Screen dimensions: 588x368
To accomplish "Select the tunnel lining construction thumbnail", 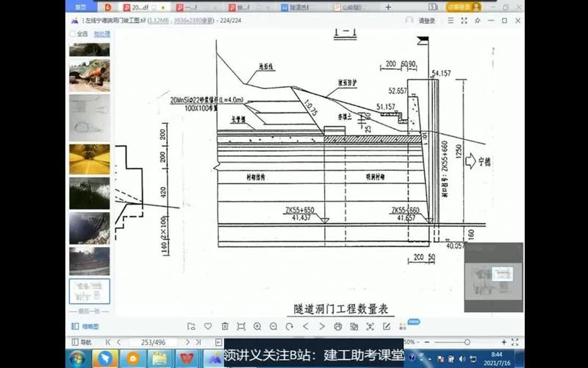I will (90, 261).
